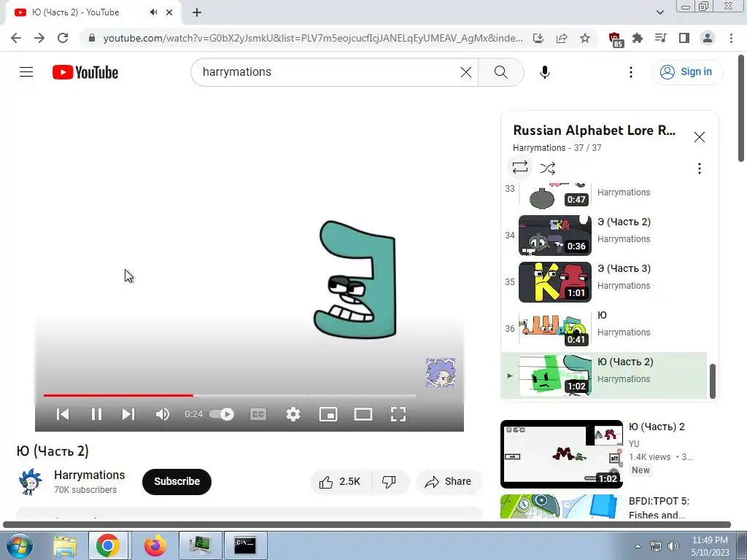Image resolution: width=747 pixels, height=560 pixels.
Task: Toggle shuffle playlist button
Action: pyautogui.click(x=547, y=168)
